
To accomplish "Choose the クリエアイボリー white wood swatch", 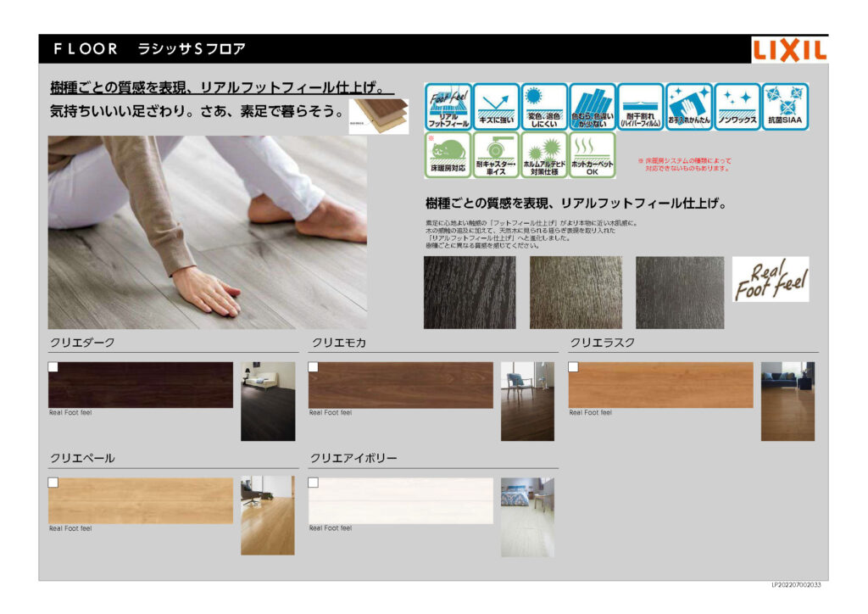I will click(401, 500).
